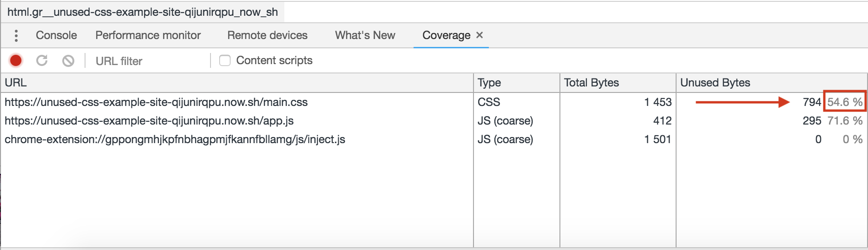Image resolution: width=868 pixels, height=250 pixels.
Task: Open the Performance monitor tab
Action: [148, 35]
